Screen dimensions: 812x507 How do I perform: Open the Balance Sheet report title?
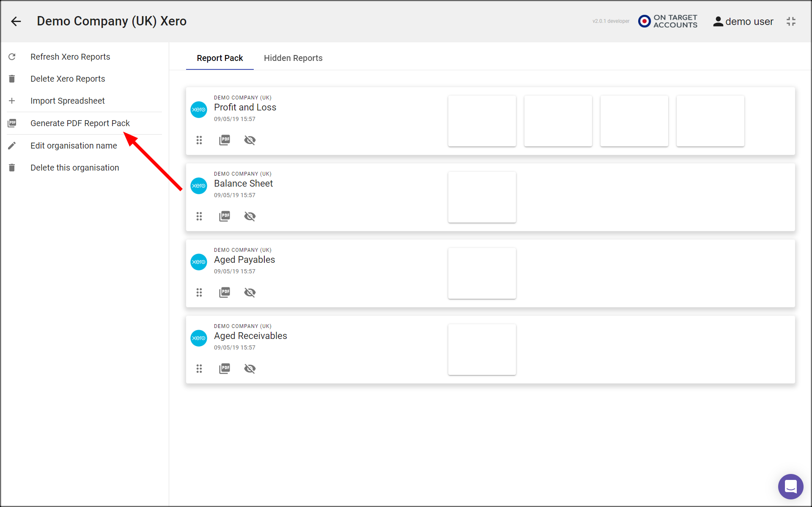point(243,184)
